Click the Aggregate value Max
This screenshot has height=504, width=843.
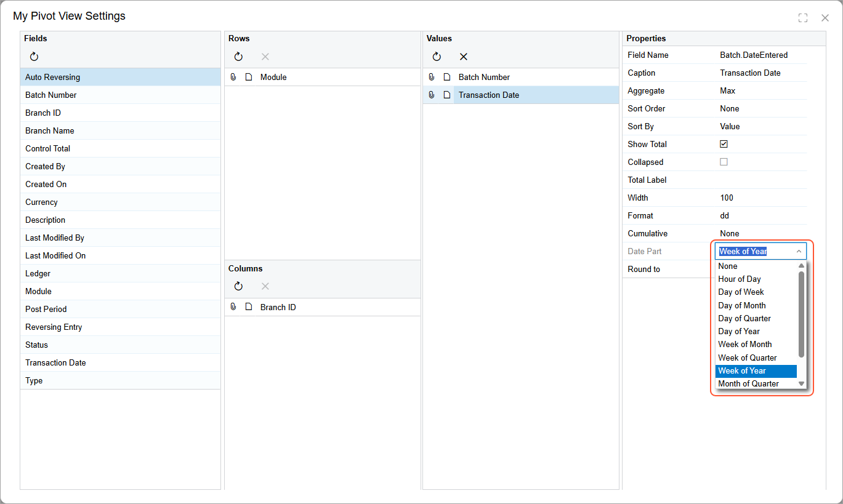728,90
